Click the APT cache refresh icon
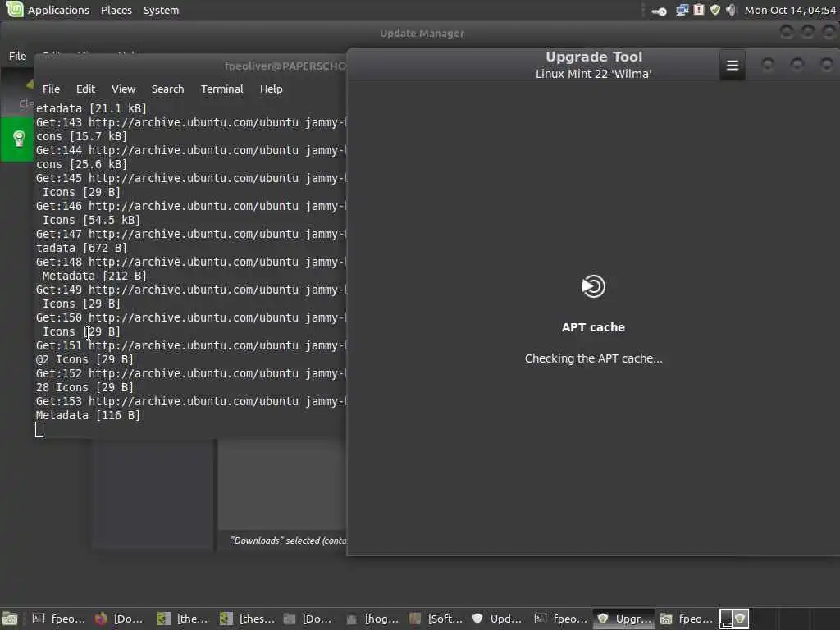 (594, 286)
